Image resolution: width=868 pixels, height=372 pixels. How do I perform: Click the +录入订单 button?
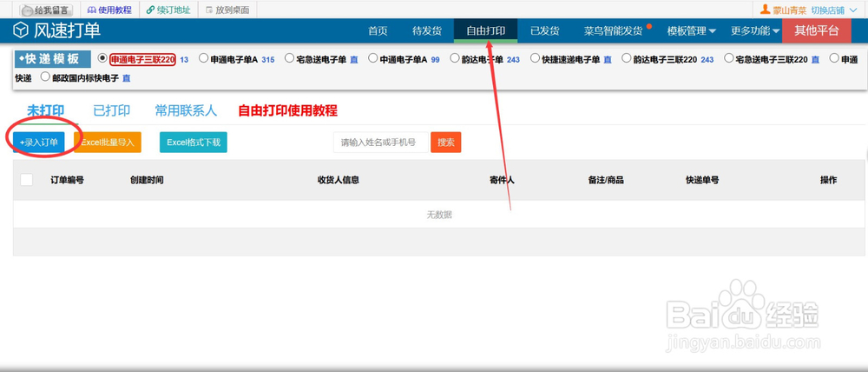39,142
